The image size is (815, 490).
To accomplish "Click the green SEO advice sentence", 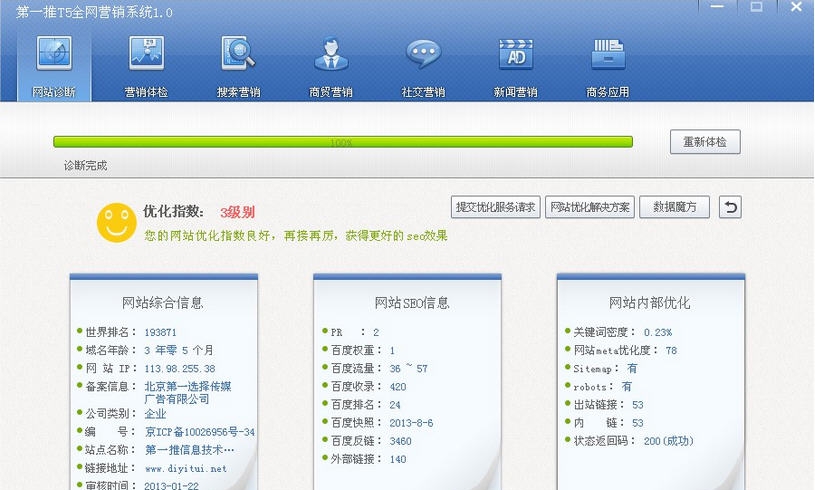I will (296, 236).
